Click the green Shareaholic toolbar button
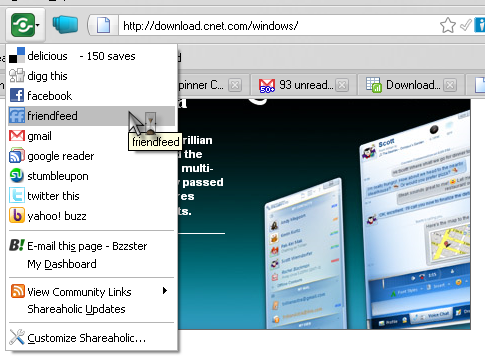The height and width of the screenshot is (362, 485). (23, 25)
